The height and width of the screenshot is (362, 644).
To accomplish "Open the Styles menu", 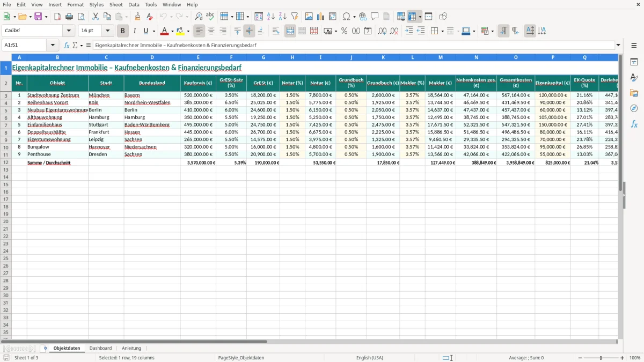I will 97,4.
